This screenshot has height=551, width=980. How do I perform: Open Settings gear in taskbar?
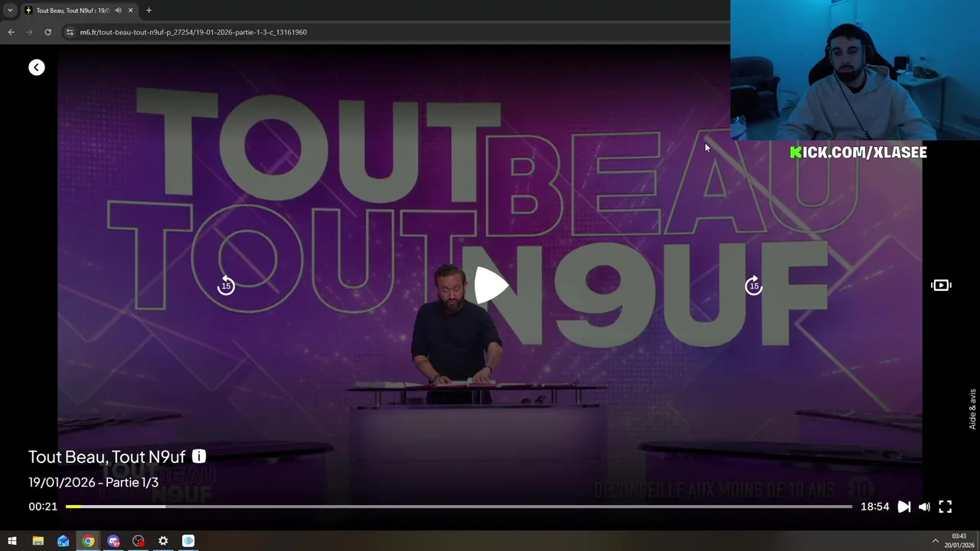tap(163, 541)
